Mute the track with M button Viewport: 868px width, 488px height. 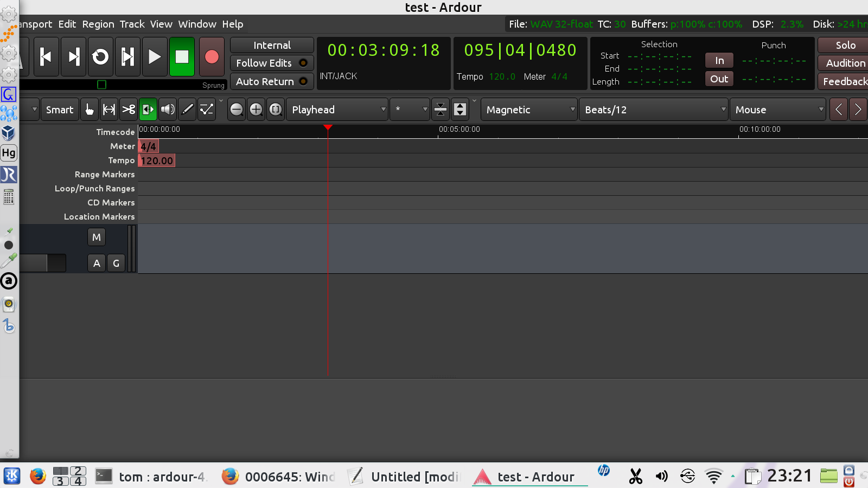pos(97,237)
